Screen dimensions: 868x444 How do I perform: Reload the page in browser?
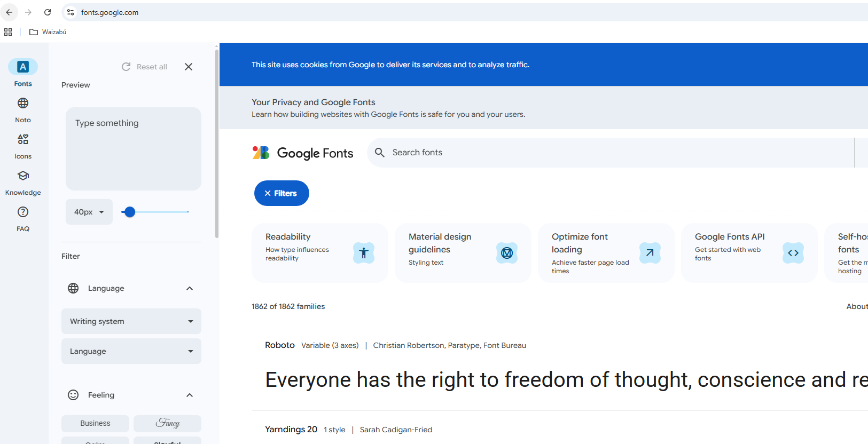48,12
